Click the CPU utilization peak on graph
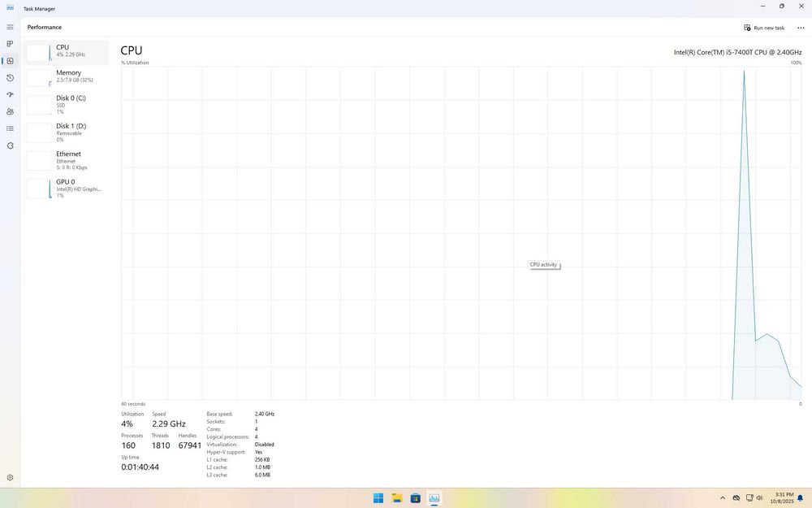 [744, 71]
